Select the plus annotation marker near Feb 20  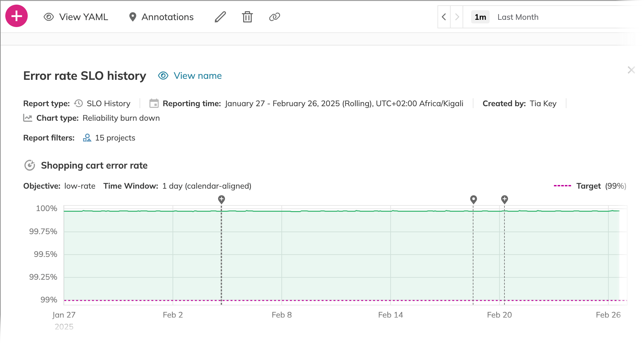504,200
